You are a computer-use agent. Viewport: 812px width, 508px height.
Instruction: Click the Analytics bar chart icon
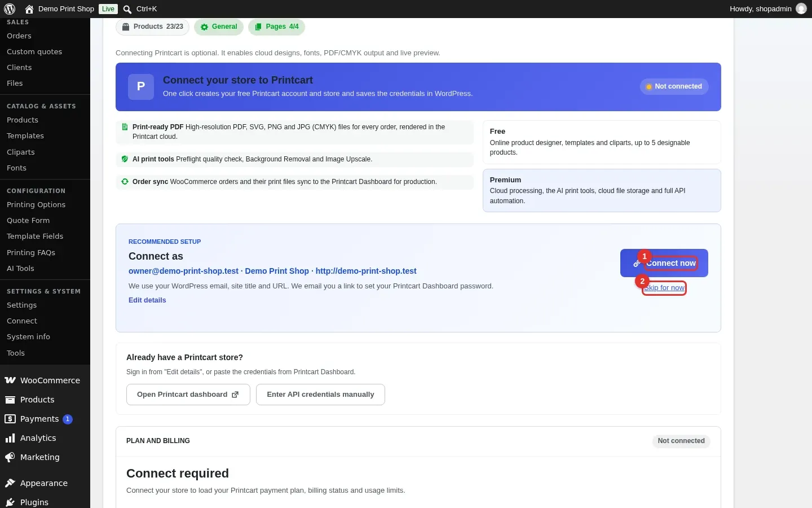[10, 438]
